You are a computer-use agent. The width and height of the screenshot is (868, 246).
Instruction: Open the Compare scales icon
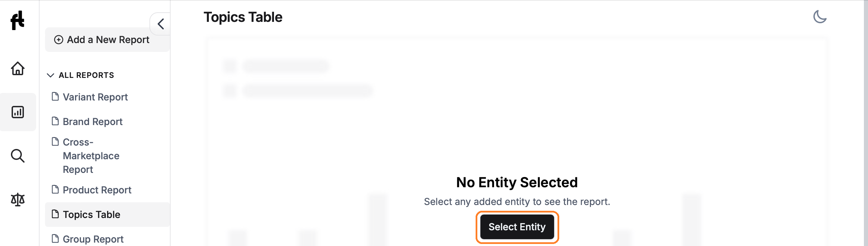point(18,200)
